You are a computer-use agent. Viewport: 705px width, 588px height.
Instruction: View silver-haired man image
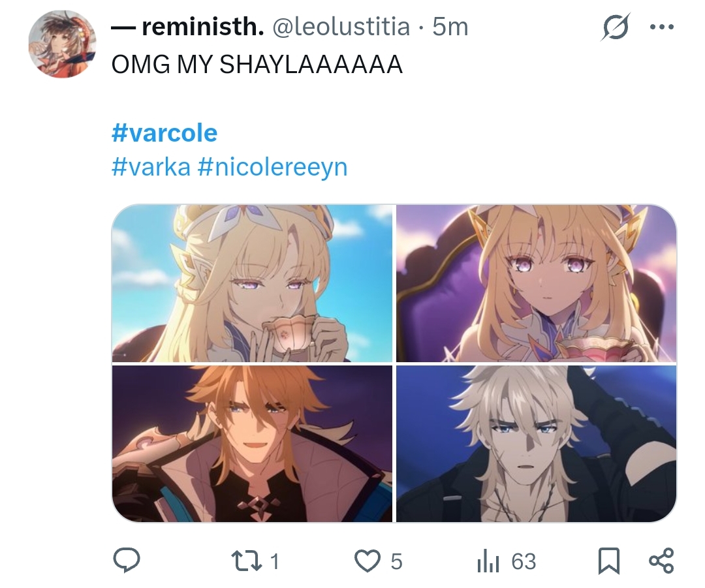(x=537, y=444)
